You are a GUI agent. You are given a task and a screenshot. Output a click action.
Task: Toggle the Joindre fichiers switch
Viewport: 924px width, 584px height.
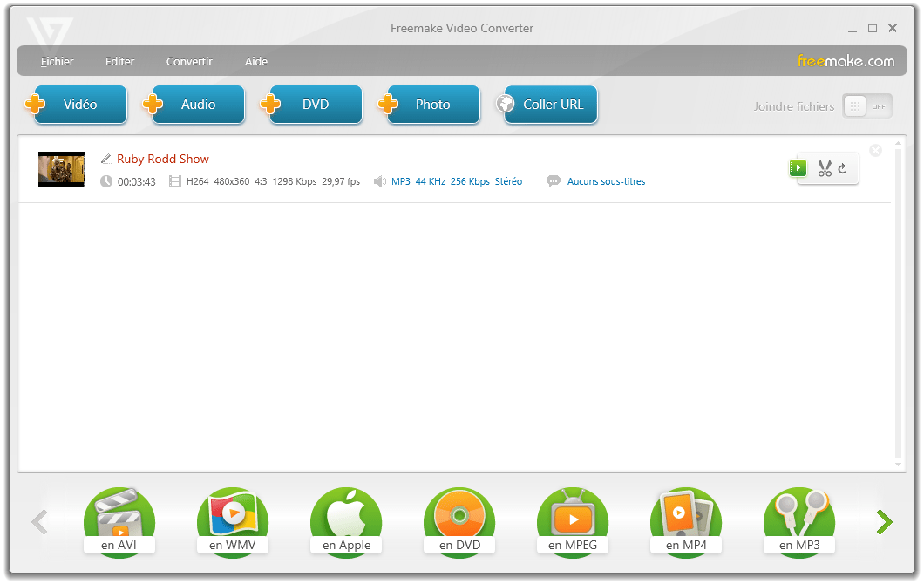coord(866,106)
